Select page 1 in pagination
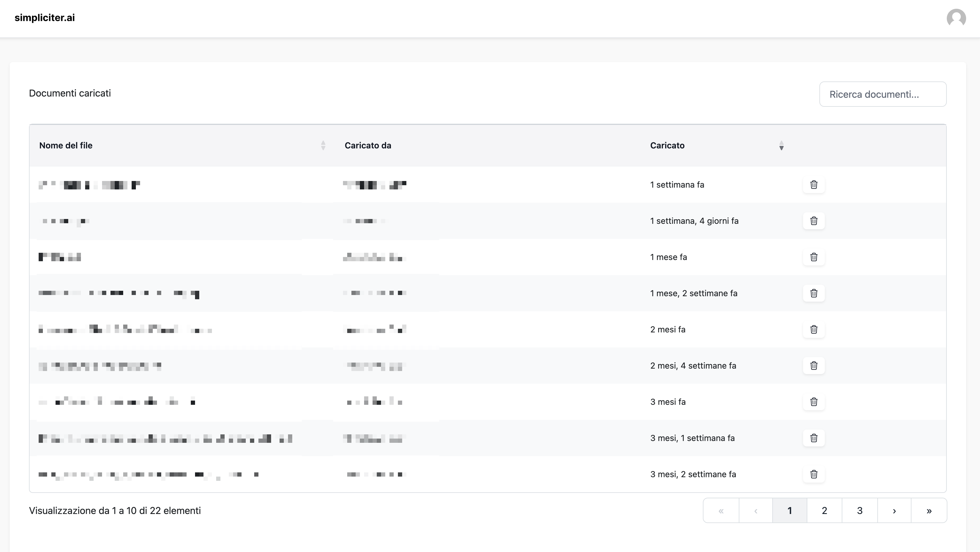980x552 pixels. (789, 511)
